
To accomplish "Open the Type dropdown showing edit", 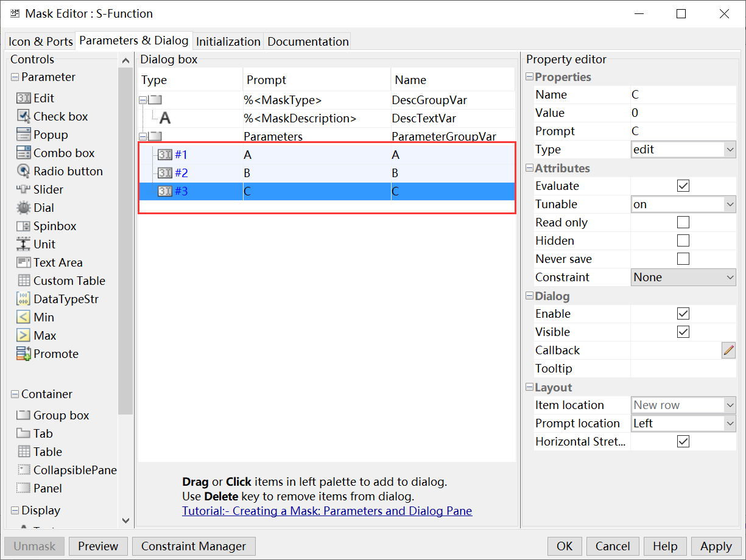I will pyautogui.click(x=683, y=149).
